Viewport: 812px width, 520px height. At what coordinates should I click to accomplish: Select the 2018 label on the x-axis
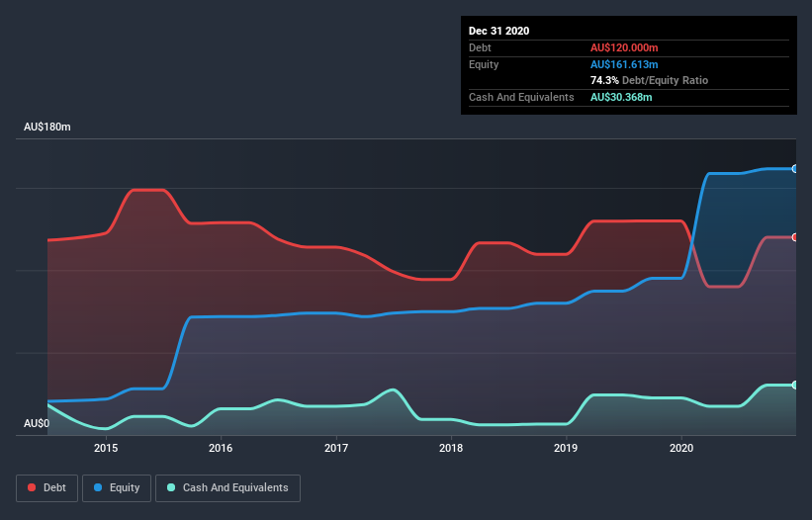click(x=451, y=448)
